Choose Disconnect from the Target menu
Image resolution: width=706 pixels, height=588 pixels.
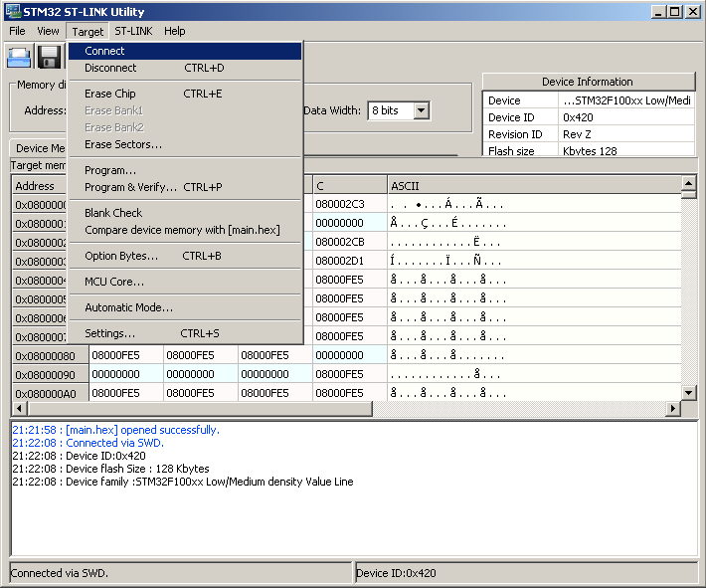tap(110, 68)
